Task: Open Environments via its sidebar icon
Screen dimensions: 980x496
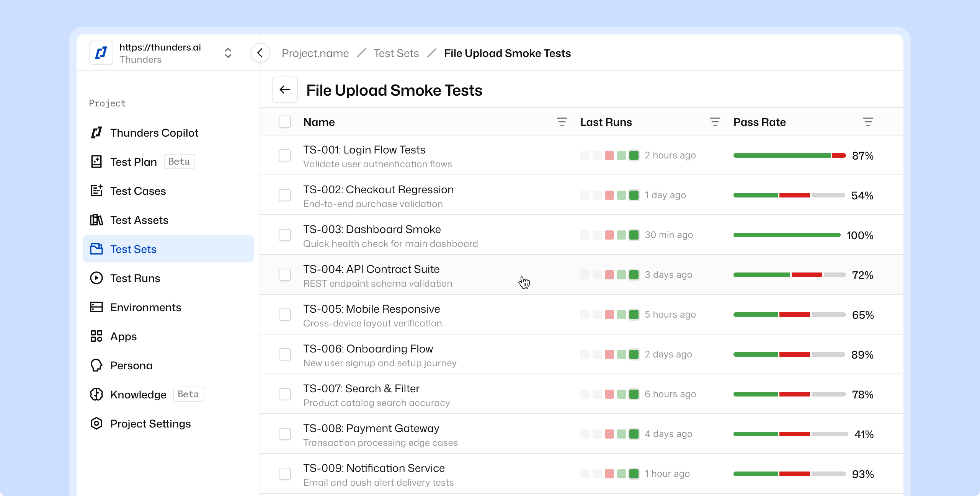Action: 96,307
